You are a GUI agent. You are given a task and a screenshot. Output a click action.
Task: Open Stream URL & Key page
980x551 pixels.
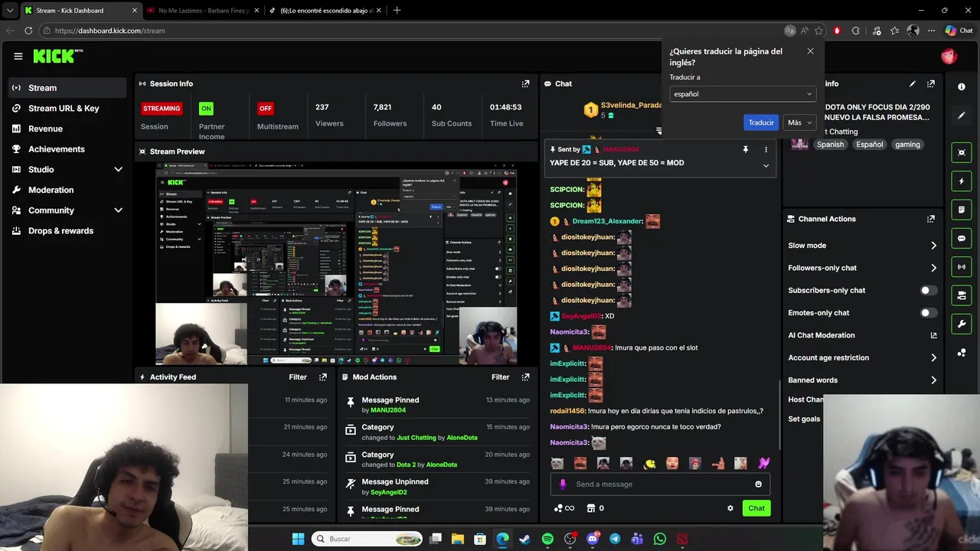click(64, 109)
